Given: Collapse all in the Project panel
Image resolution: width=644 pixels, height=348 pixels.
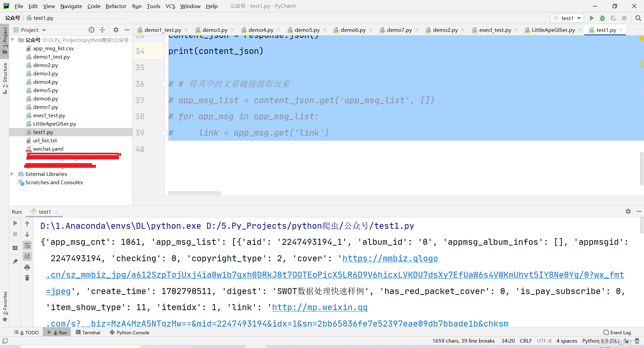Looking at the screenshot, I should point(102,30).
